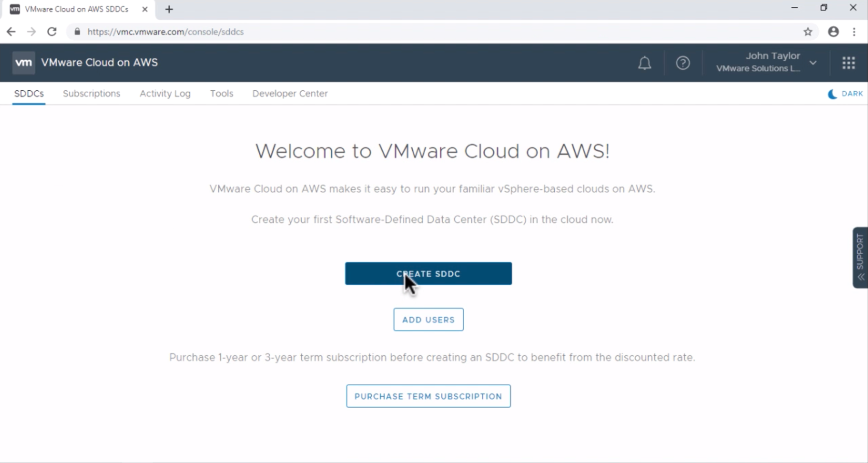Image resolution: width=868 pixels, height=463 pixels.
Task: Select the VMware Cloud on AWS SDDCs browser tab
Action: [x=78, y=9]
